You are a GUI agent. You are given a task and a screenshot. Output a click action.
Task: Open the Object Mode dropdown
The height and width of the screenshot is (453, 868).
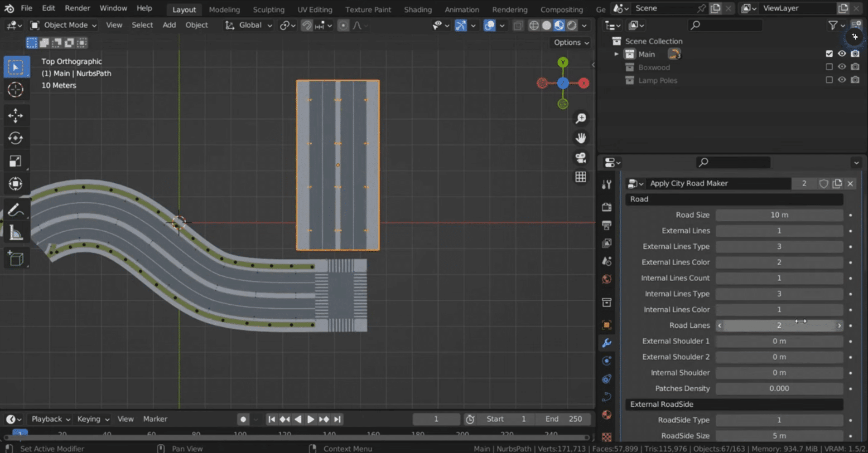point(64,25)
